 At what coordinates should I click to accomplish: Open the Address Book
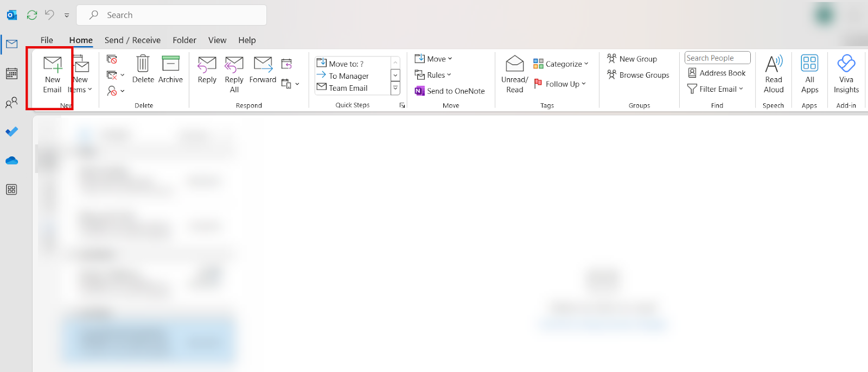click(717, 73)
